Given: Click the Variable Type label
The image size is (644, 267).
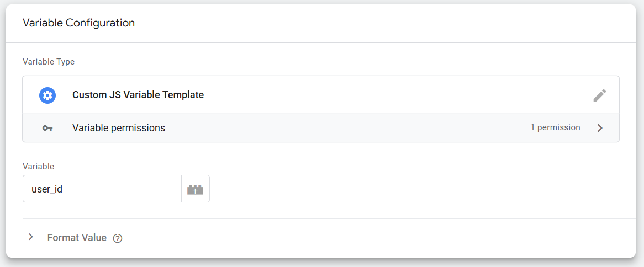Looking at the screenshot, I should [x=49, y=62].
